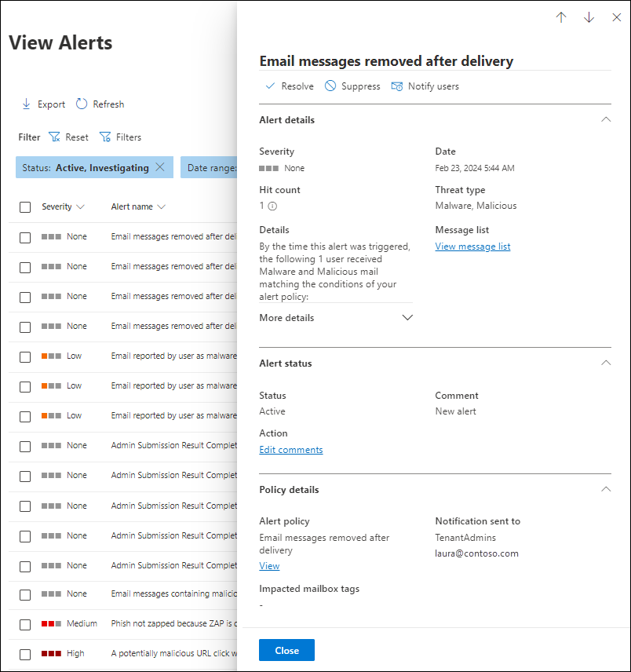Click the Hit count info icon

272,206
